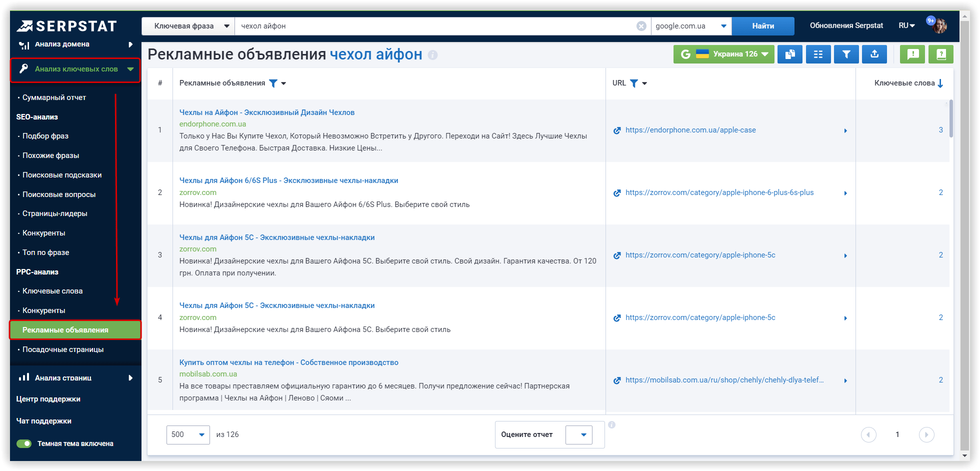Open the copy report icon
Viewport: 980px width, 471px height.
pyautogui.click(x=790, y=54)
